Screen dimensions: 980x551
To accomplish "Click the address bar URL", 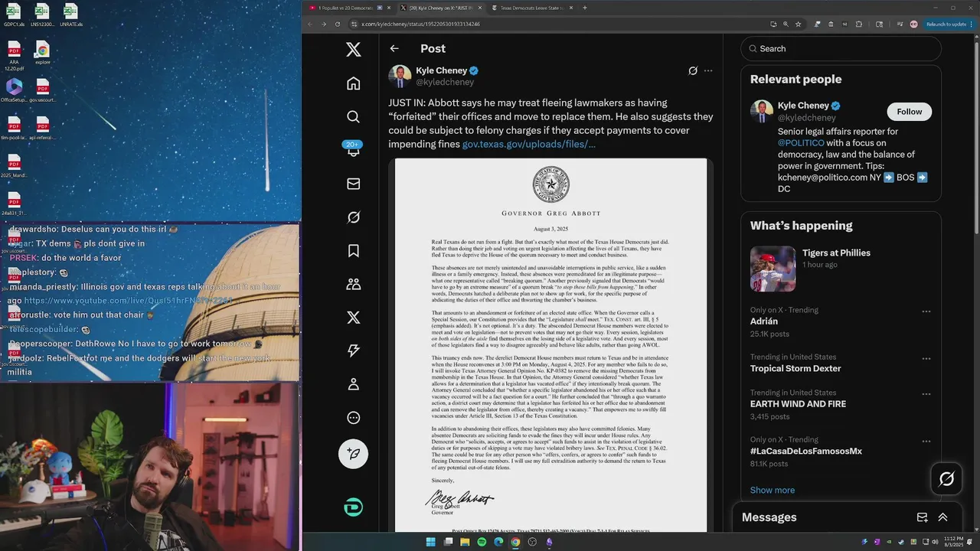I will (x=420, y=24).
